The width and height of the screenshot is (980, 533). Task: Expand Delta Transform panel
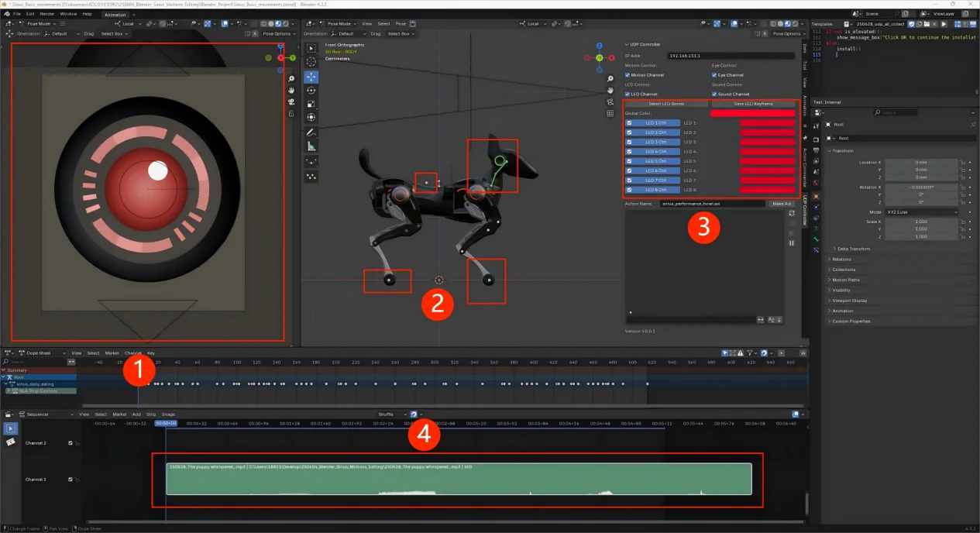click(853, 249)
